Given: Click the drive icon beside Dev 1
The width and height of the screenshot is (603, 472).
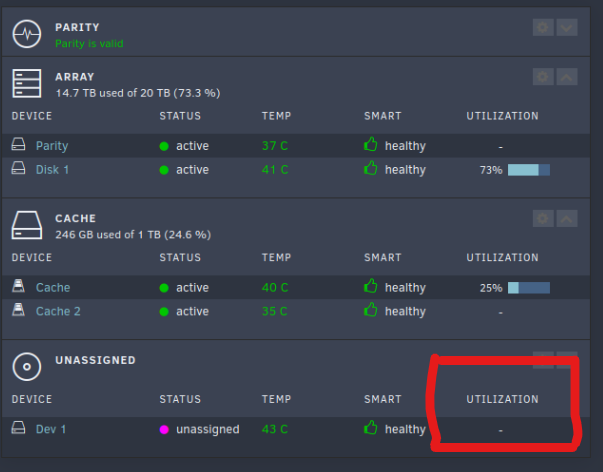Looking at the screenshot, I should [x=18, y=428].
